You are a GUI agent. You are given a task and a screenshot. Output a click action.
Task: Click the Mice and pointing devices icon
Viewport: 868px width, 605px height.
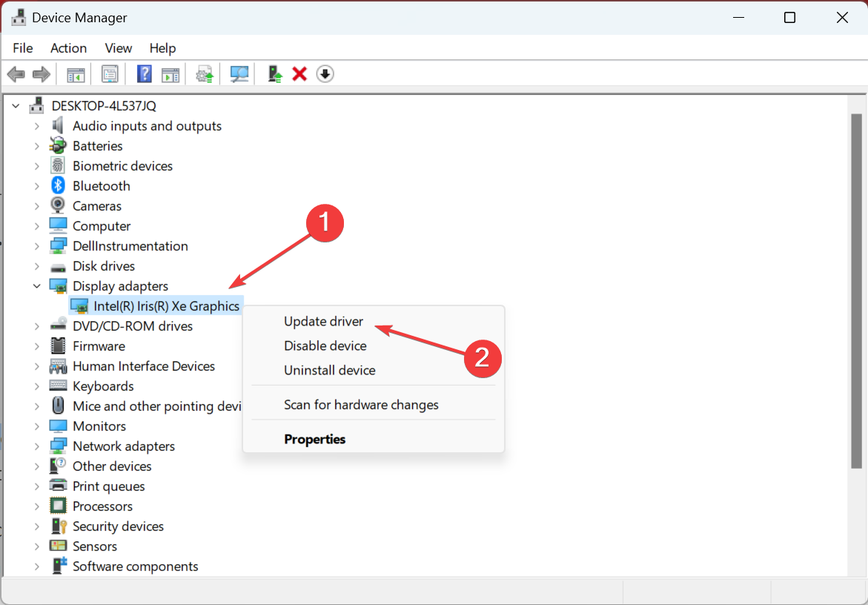(x=58, y=406)
